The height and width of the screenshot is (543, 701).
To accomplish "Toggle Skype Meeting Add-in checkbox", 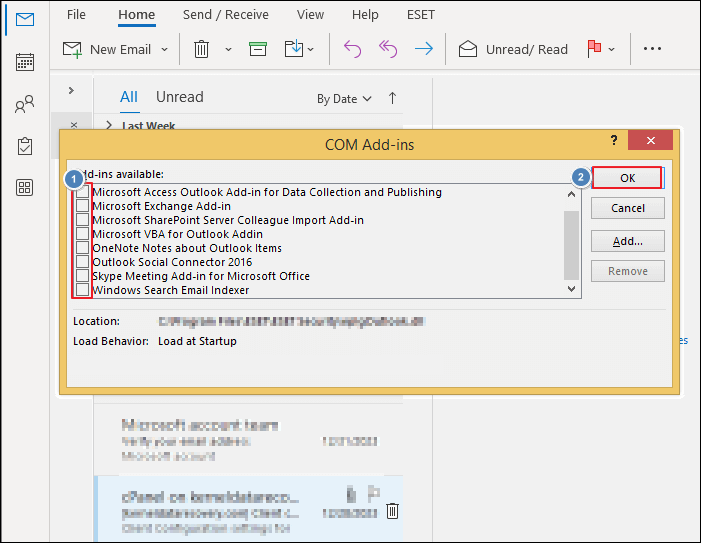I will pos(82,276).
